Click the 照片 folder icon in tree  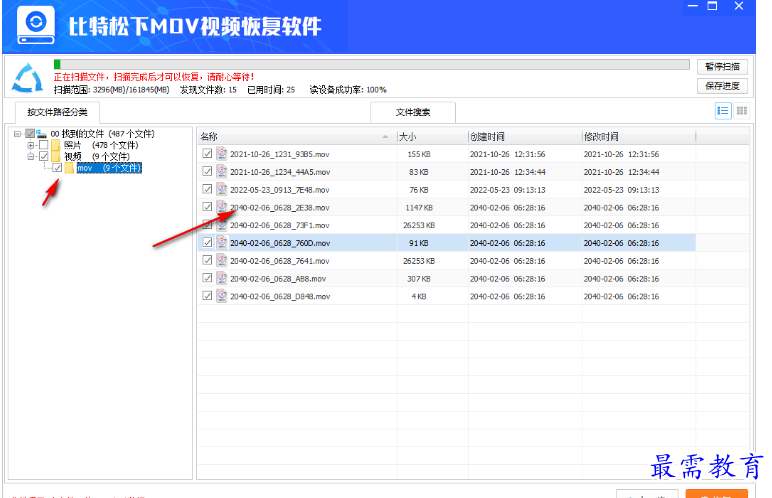(x=56, y=145)
